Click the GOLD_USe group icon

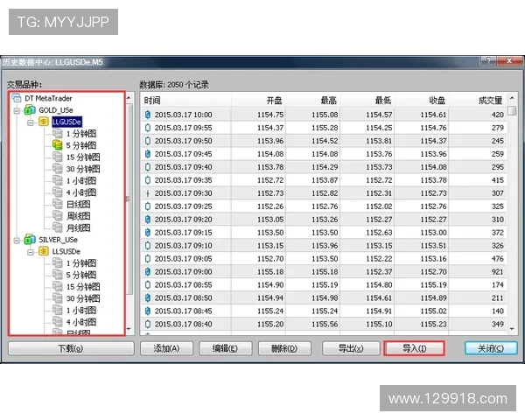(30, 110)
